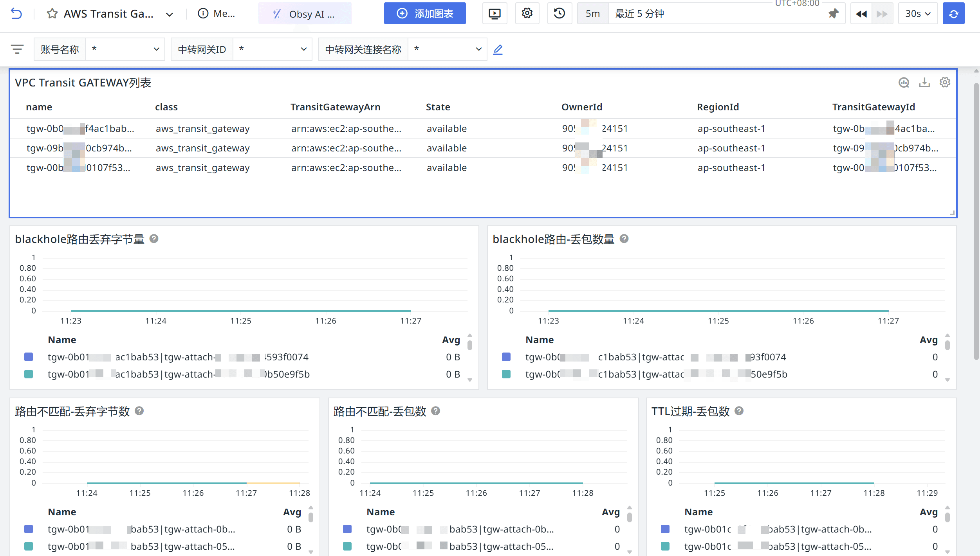Pin the time range
Screen dimensions: 980x556
834,14
